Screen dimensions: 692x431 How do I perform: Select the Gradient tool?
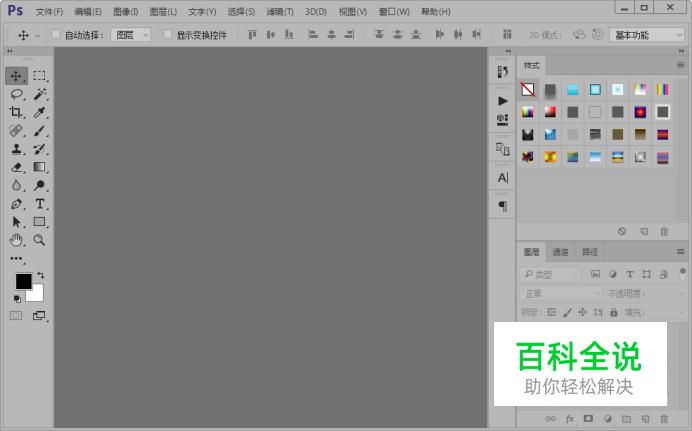pyautogui.click(x=40, y=167)
